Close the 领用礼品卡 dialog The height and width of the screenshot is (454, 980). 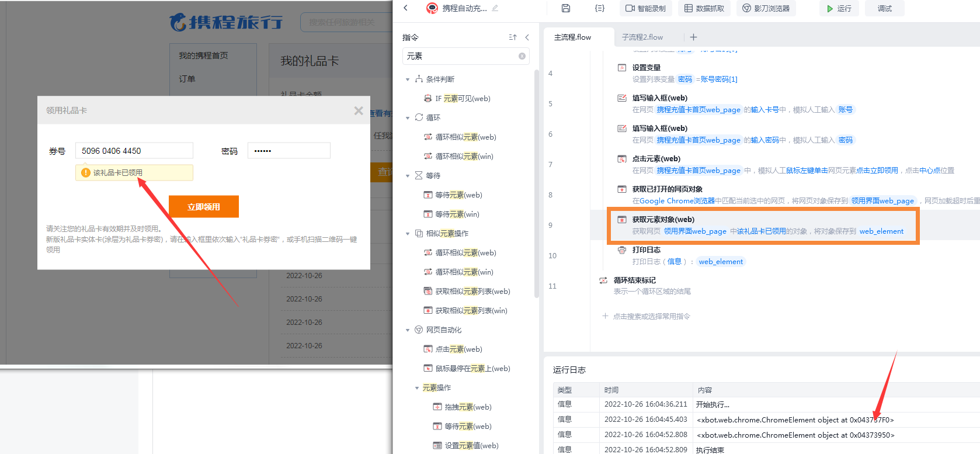click(x=359, y=110)
